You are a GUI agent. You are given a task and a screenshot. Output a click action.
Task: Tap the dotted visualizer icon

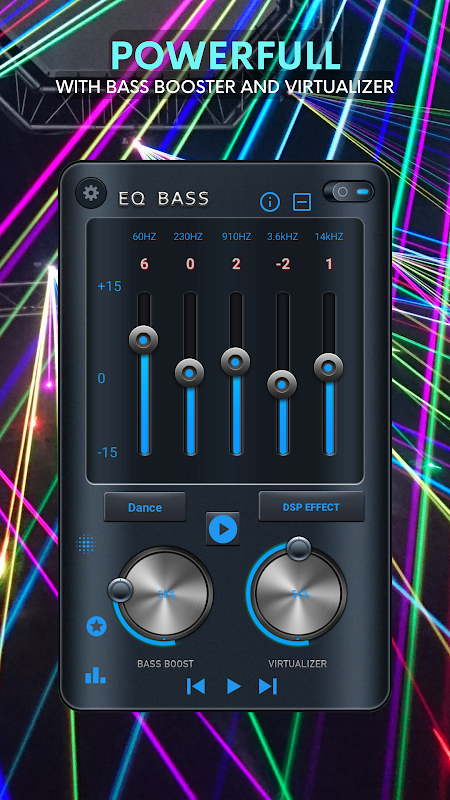point(86,544)
